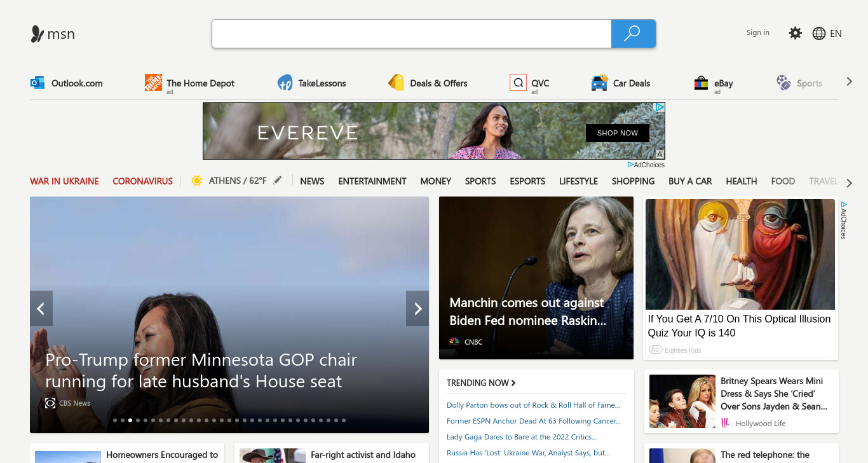Click Shop Now on the Evereve ad
The width and height of the screenshot is (868, 463).
[617, 133]
